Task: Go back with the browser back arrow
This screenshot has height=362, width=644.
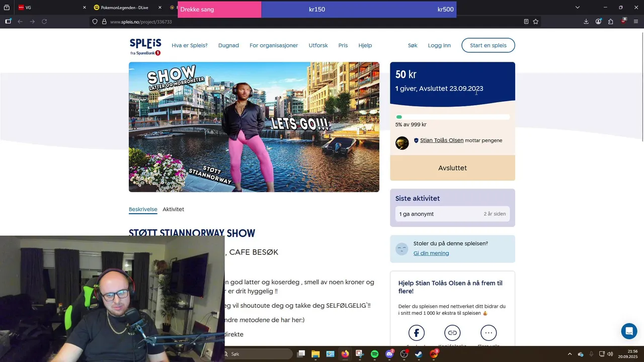Action: click(20, 22)
